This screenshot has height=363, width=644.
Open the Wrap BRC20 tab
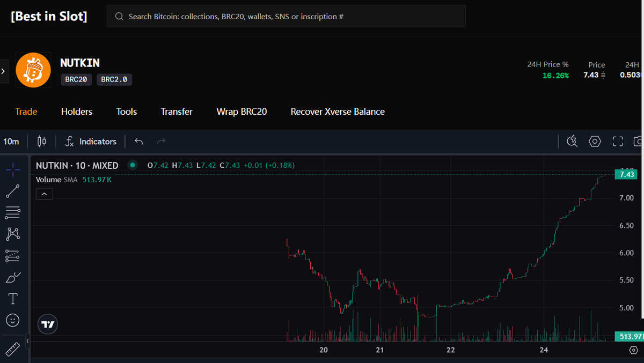241,112
